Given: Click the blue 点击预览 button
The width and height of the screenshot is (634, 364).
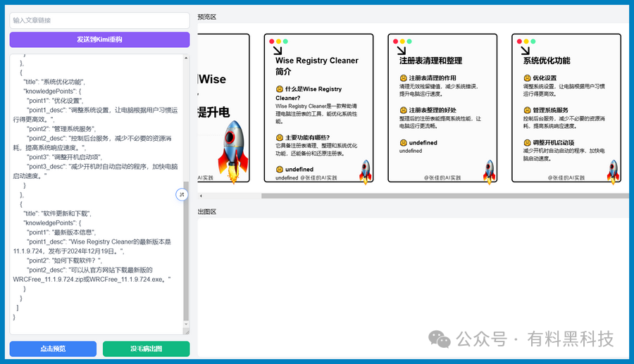Looking at the screenshot, I should (x=53, y=349).
